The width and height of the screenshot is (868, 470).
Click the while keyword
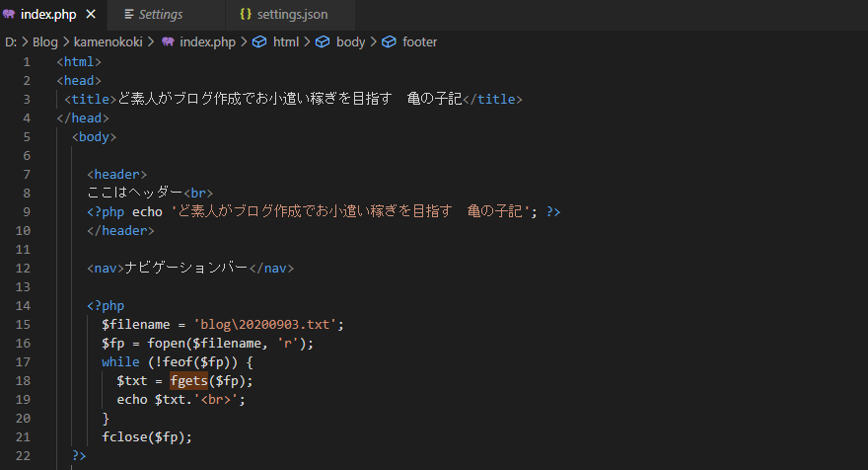[x=120, y=362]
